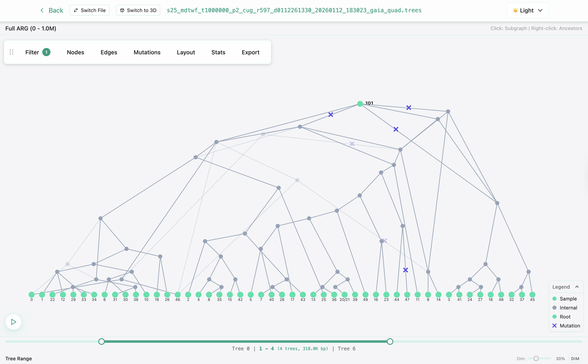Click sample node 5
The image size is (588, 364).
[x=251, y=295]
